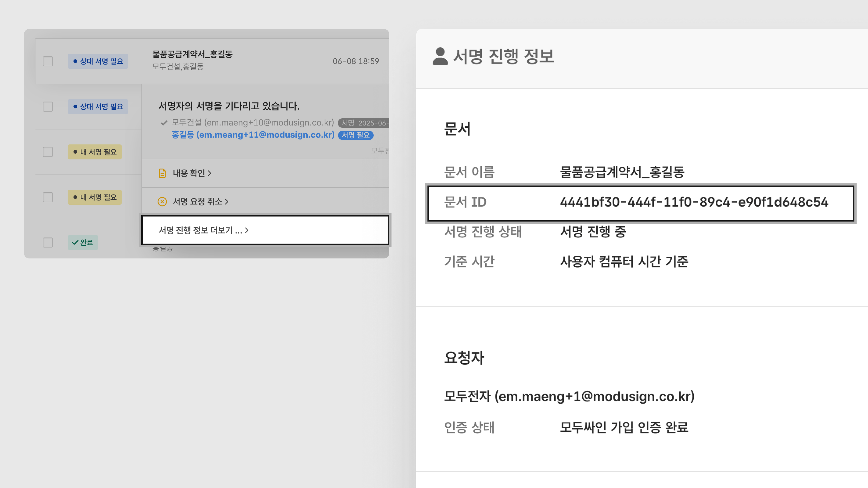Screen dimensions: 868x488
Task: Click the 홍길동 signer email link
Action: [x=253, y=135]
